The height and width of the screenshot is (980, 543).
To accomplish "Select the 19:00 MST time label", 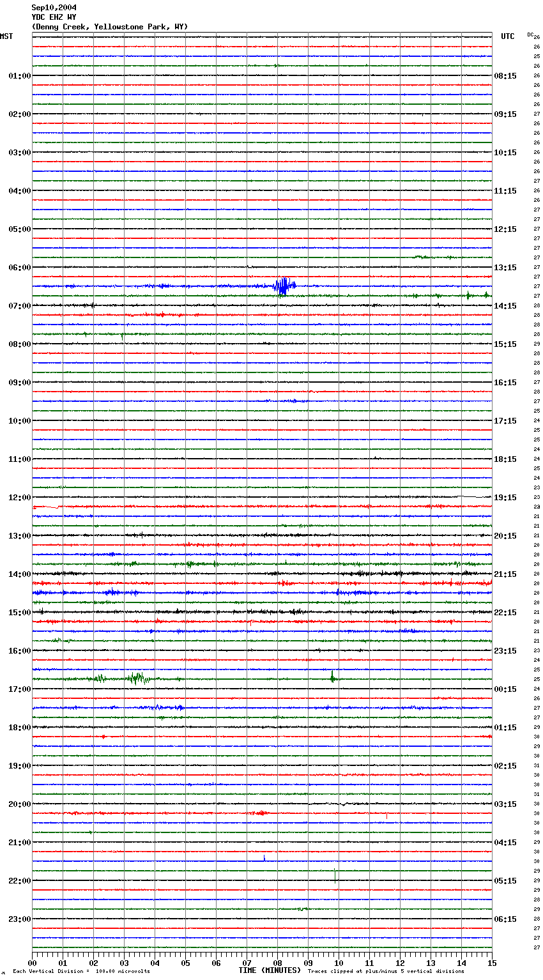I will coord(20,766).
